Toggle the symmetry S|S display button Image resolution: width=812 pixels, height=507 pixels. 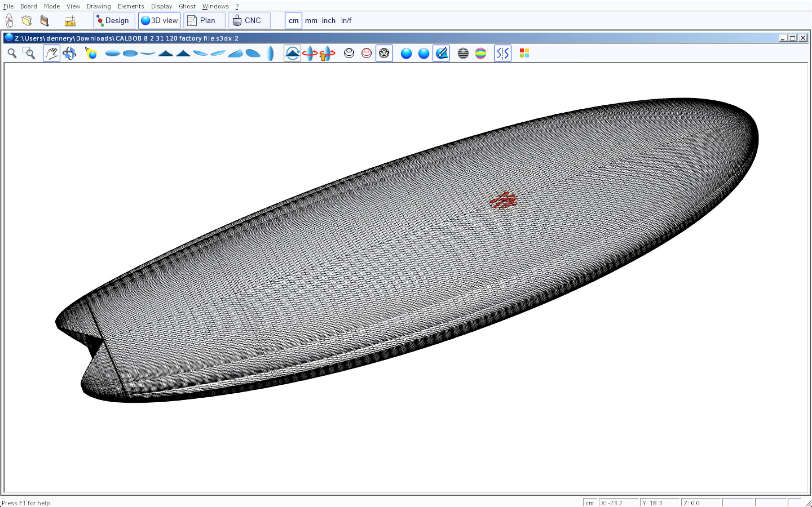[502, 53]
